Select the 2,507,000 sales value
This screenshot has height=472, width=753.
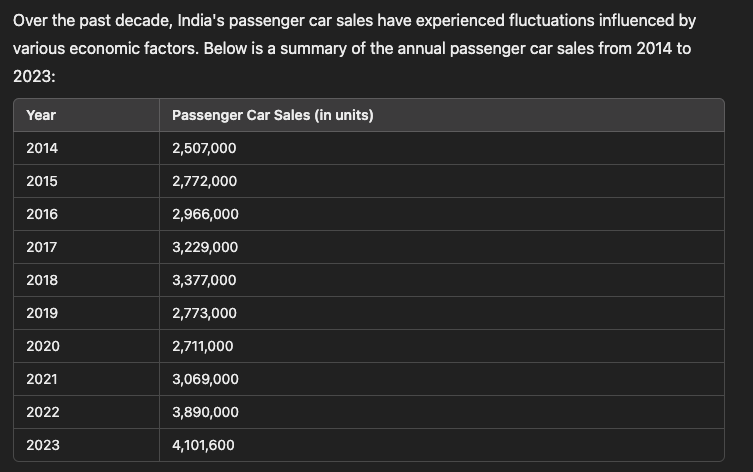click(204, 148)
